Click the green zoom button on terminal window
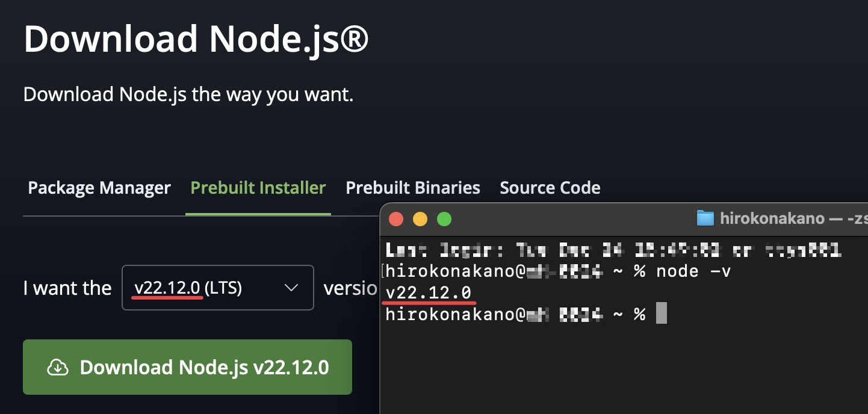This screenshot has height=414, width=868. click(x=444, y=219)
